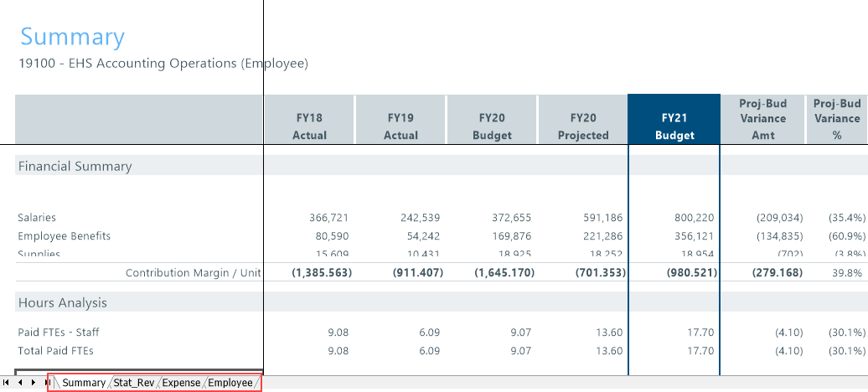Screen dimensions: 868x392
Task: Click the FY19 Actual column header
Action: click(400, 126)
